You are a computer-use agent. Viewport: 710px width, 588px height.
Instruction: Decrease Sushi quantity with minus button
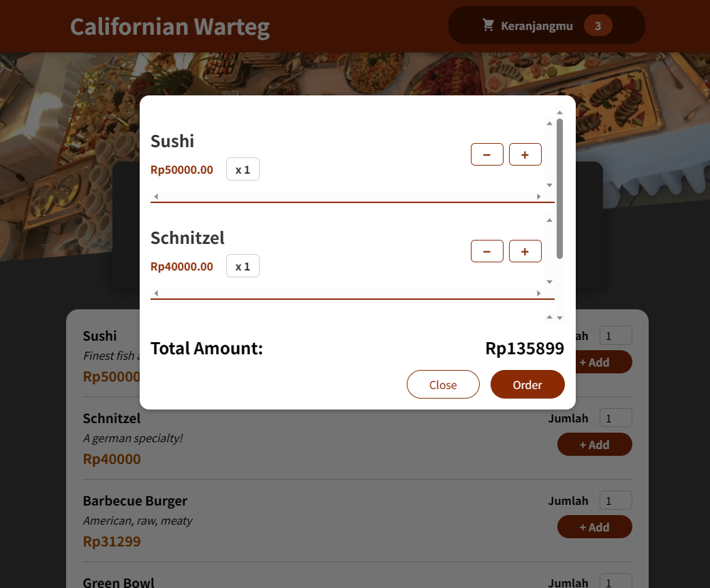[487, 155]
